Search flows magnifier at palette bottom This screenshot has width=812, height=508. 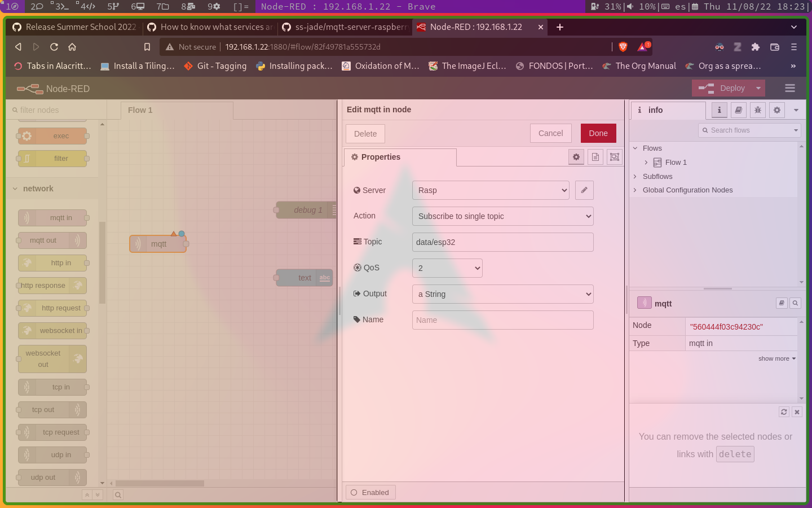tap(118, 495)
